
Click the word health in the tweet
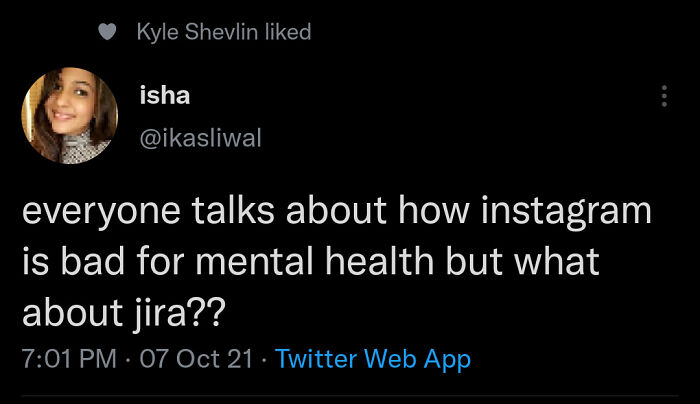point(379,261)
